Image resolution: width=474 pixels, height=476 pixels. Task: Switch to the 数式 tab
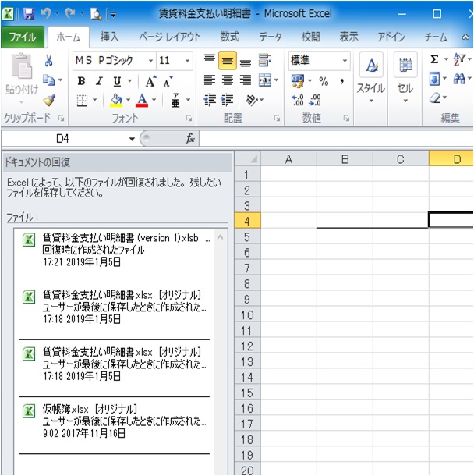(229, 37)
